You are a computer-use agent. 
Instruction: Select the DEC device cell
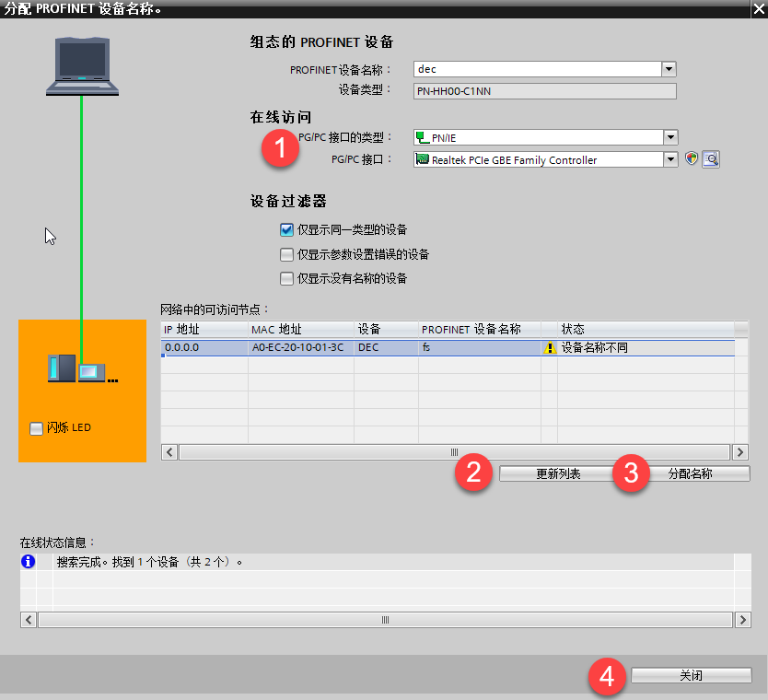click(x=386, y=348)
